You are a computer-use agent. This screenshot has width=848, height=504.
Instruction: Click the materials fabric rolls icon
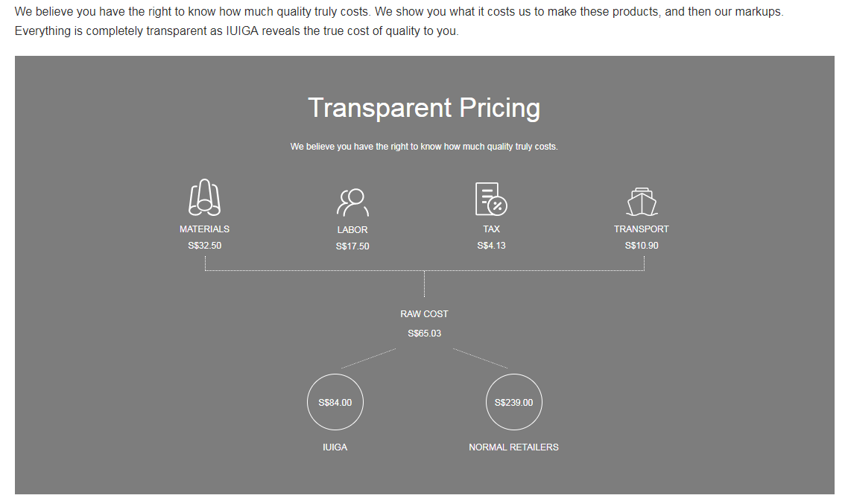click(x=204, y=199)
